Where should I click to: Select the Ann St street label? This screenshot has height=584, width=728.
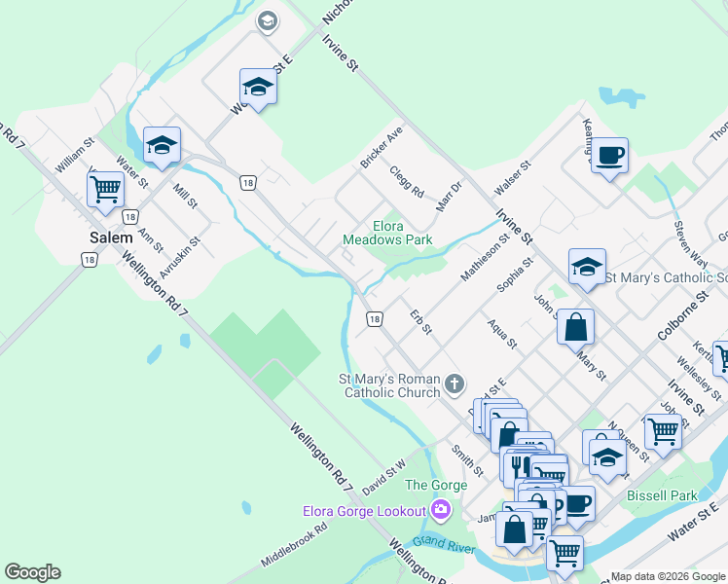[151, 240]
